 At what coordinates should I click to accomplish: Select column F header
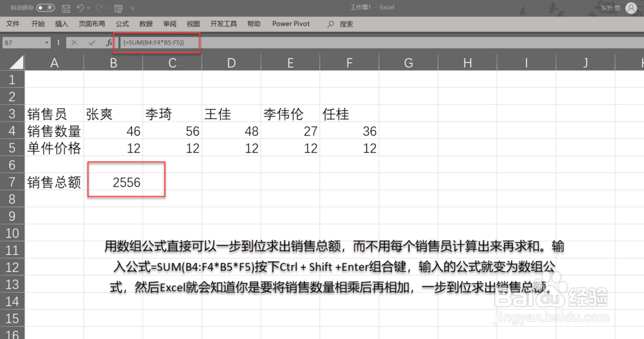click(350, 63)
